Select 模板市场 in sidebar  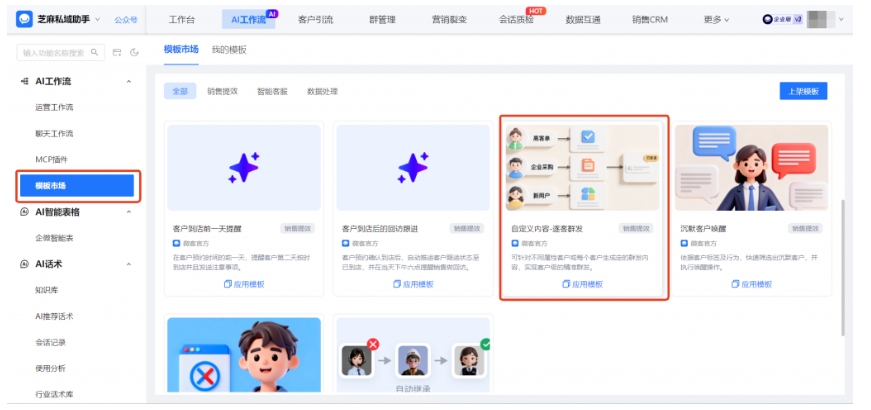coord(77,186)
